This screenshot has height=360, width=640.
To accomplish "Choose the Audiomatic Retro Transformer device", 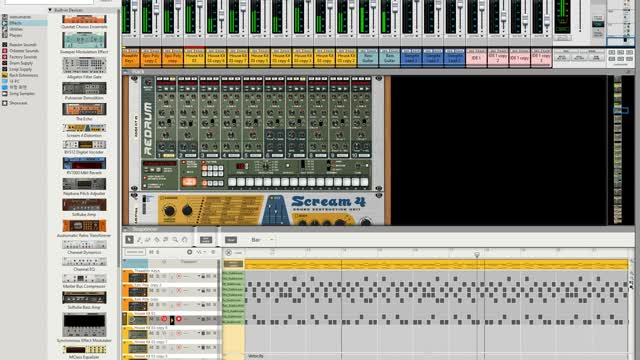I will point(84,226).
